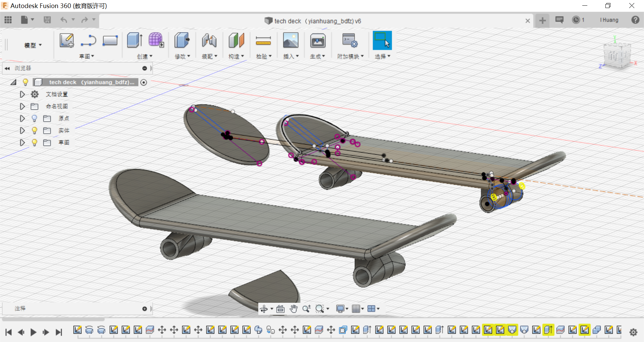
Task: Click the Save button
Action: [x=47, y=20]
